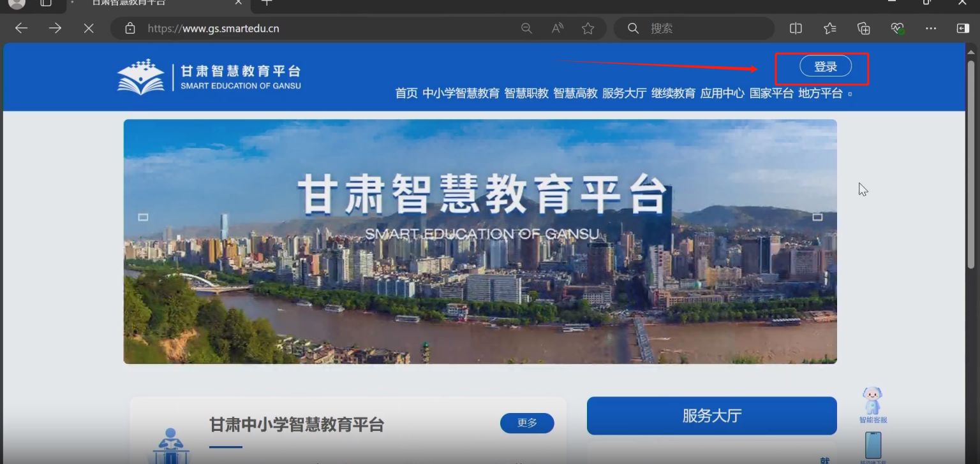Close the current browser tab
The height and width of the screenshot is (464, 980).
point(239,3)
